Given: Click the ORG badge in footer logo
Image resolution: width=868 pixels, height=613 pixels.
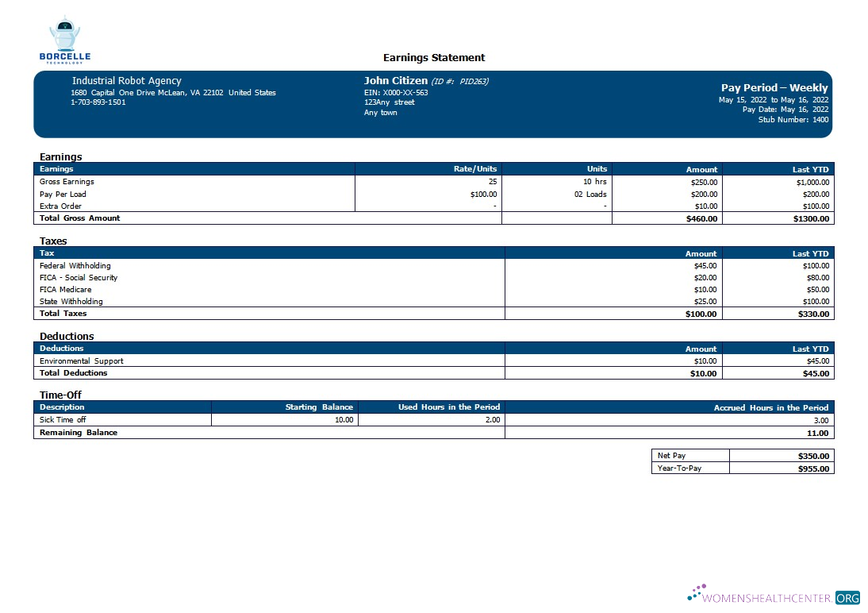Looking at the screenshot, I should [x=849, y=597].
